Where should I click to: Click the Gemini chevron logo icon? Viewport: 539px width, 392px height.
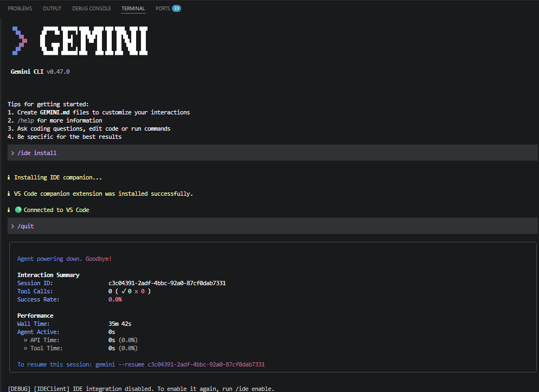point(20,41)
